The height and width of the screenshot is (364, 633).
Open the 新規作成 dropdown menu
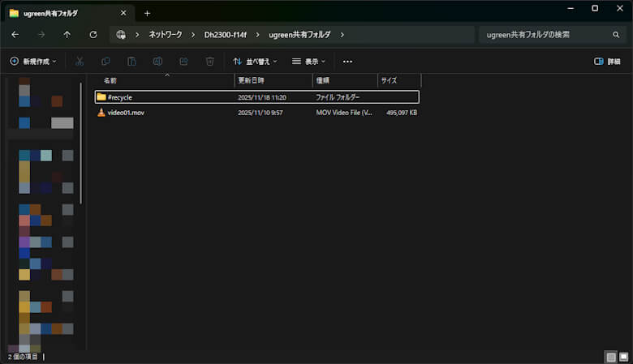(33, 62)
